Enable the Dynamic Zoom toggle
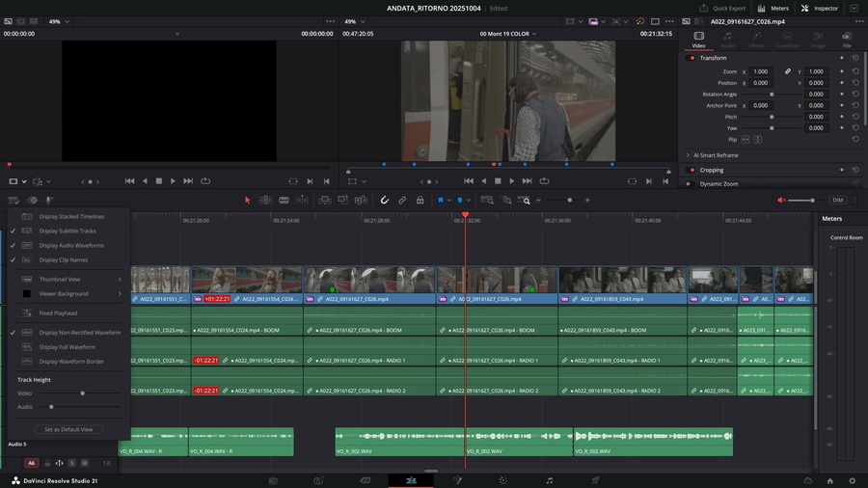 pos(690,183)
